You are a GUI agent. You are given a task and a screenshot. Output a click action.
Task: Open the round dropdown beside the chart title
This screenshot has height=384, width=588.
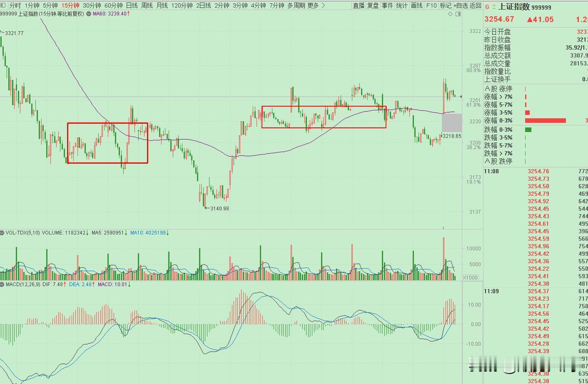tap(88, 14)
